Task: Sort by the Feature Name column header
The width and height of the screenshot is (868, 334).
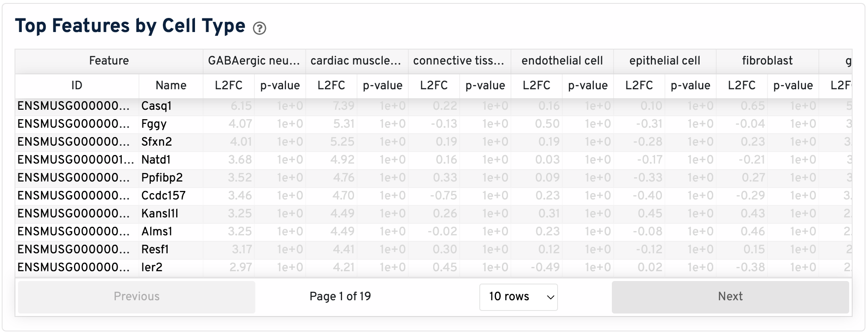Action: [x=171, y=85]
